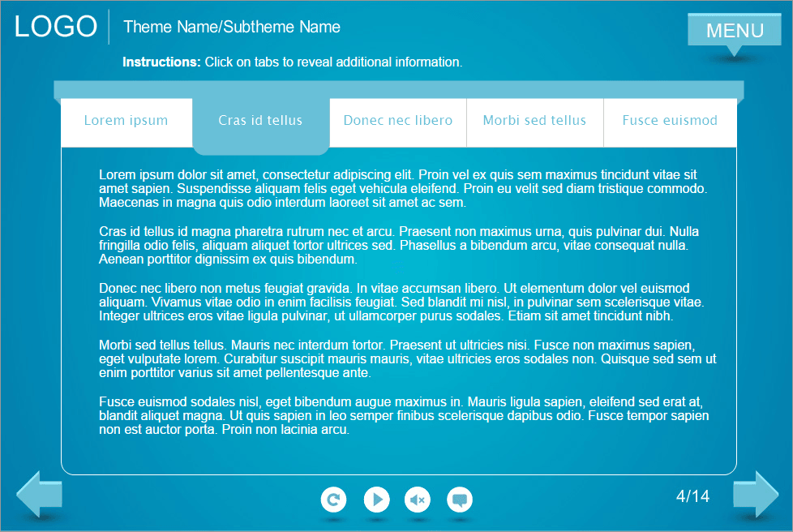Viewport: 793px width, 532px height.
Task: Click the muted speaker icon
Action: [x=418, y=500]
